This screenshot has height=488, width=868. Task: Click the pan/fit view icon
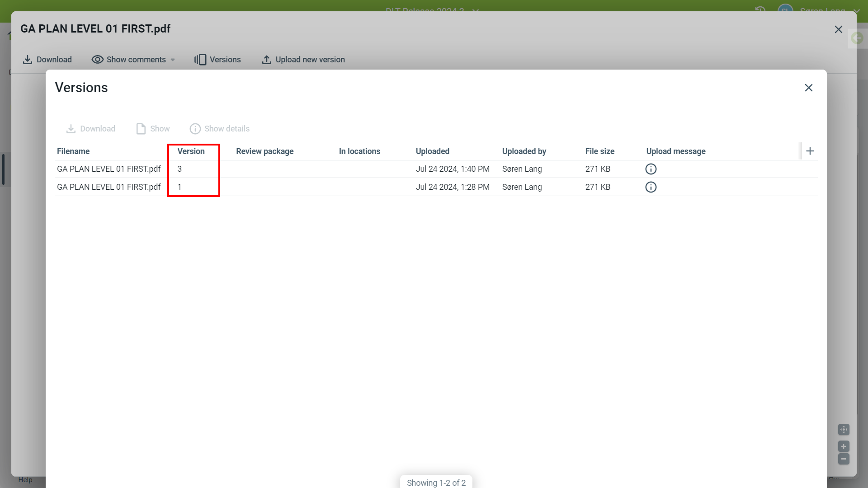click(x=844, y=429)
